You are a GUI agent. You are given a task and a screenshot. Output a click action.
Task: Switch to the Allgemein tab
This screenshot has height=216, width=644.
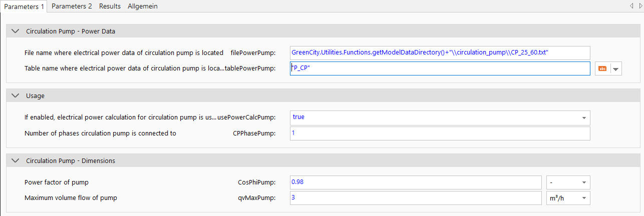pos(143,6)
